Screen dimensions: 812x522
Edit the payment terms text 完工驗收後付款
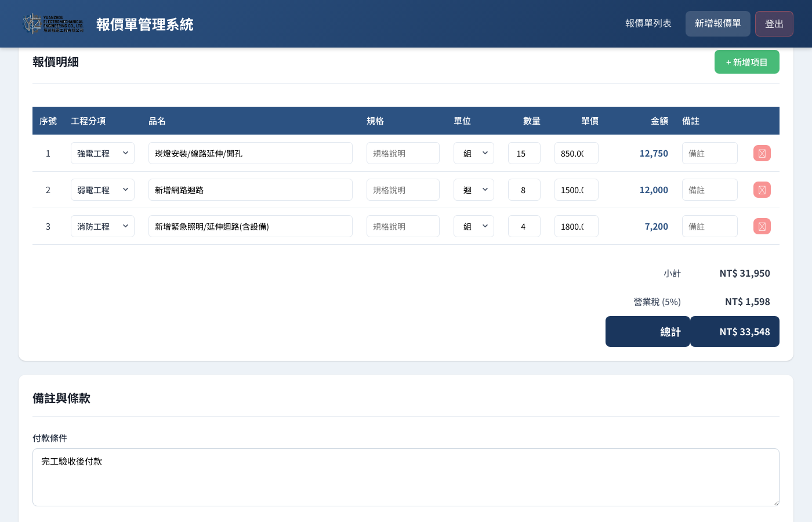[x=406, y=477]
